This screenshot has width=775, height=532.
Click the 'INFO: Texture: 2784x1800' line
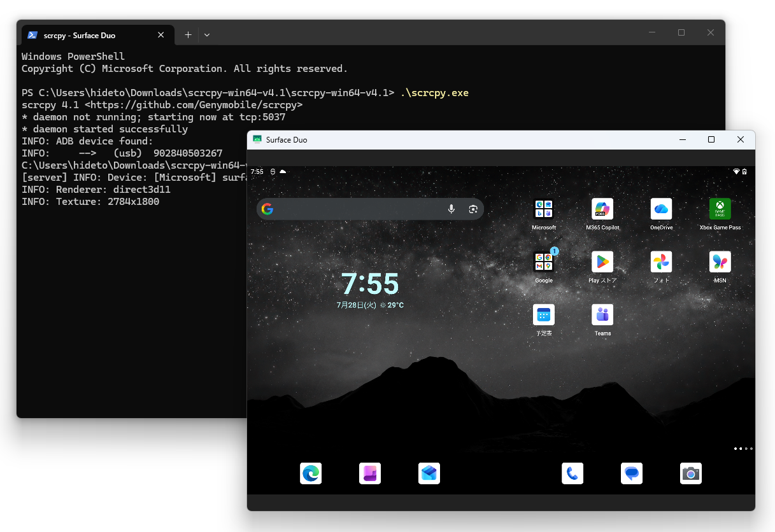coord(90,202)
